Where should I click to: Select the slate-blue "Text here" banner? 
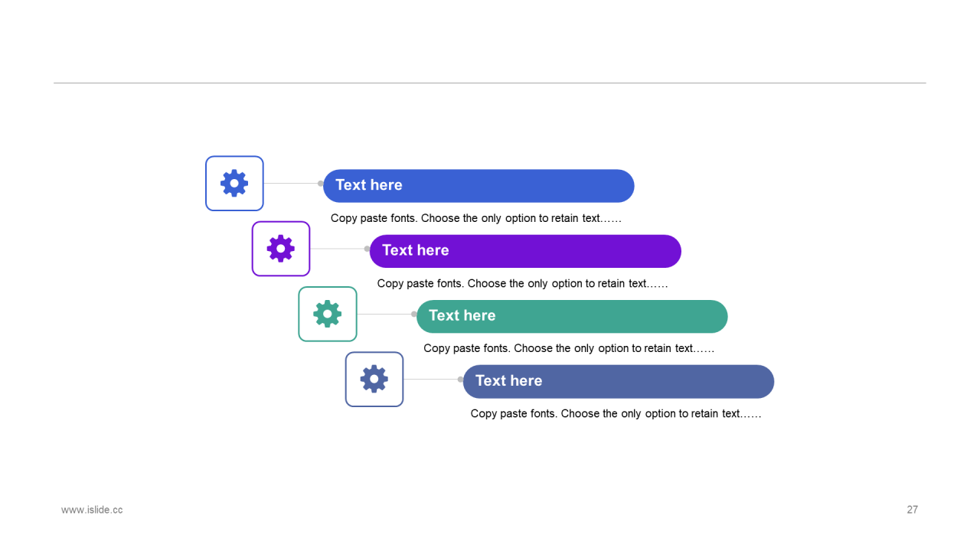[619, 381]
